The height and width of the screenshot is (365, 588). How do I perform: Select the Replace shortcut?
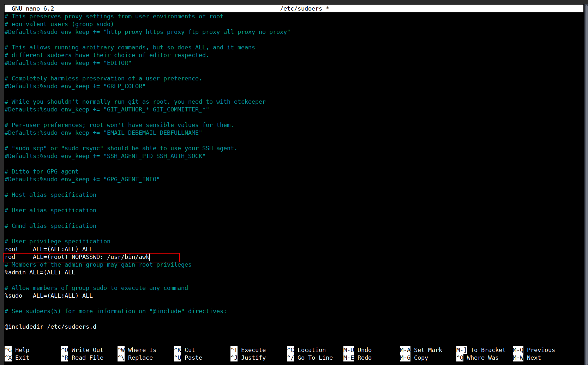coord(140,358)
